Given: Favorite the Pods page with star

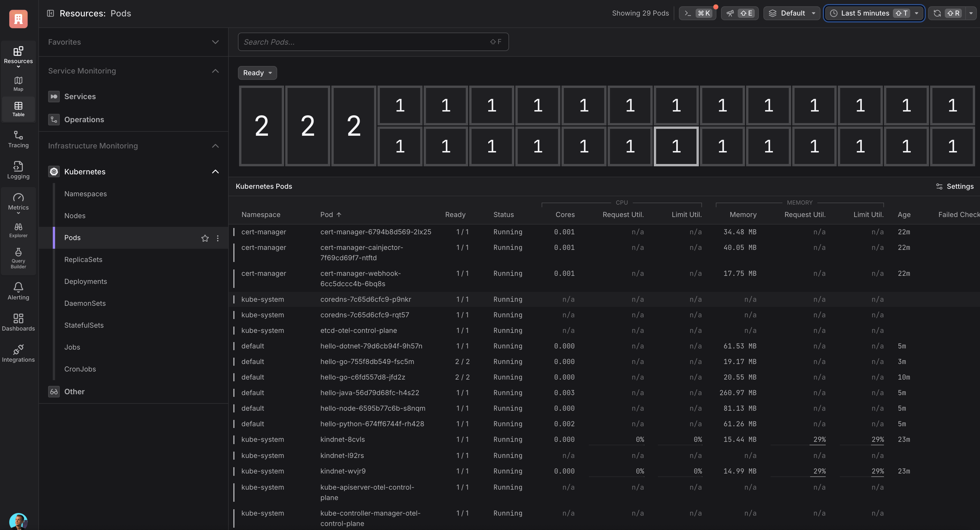Looking at the screenshot, I should pos(205,238).
